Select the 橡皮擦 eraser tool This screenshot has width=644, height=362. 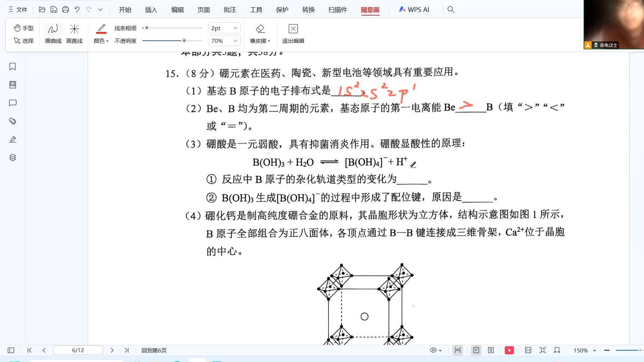(260, 34)
